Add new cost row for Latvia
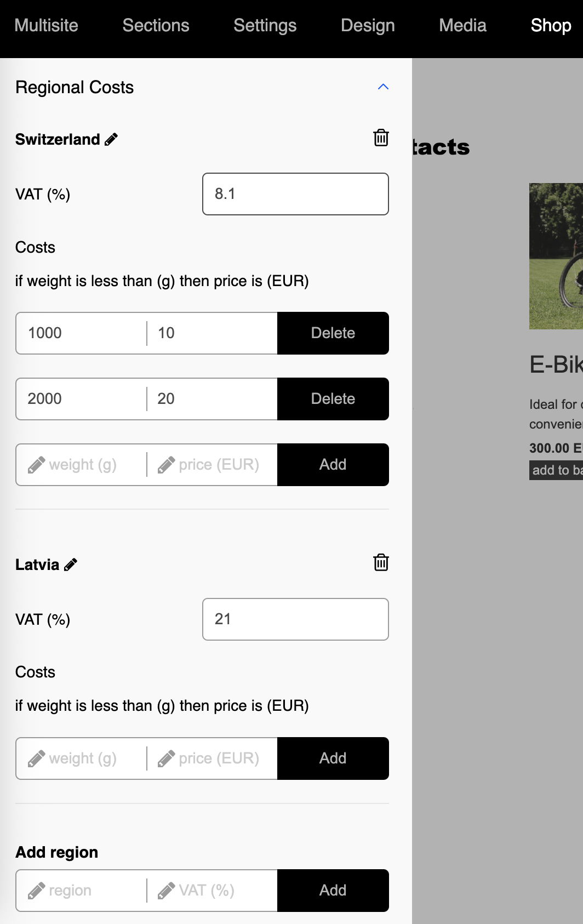 333,758
